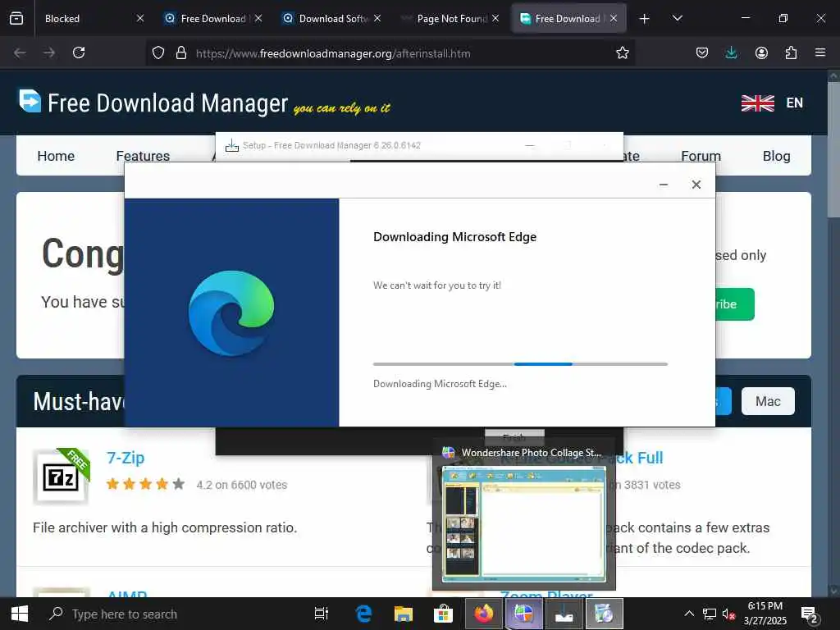Open File Explorer from taskbar
This screenshot has width=840, height=630.
coord(404,614)
